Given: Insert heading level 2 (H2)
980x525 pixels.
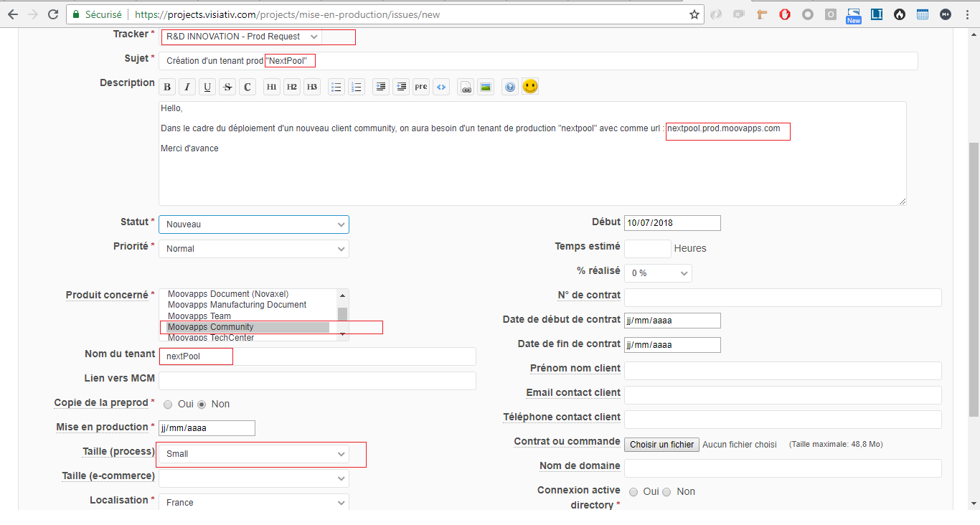Looking at the screenshot, I should 292,87.
